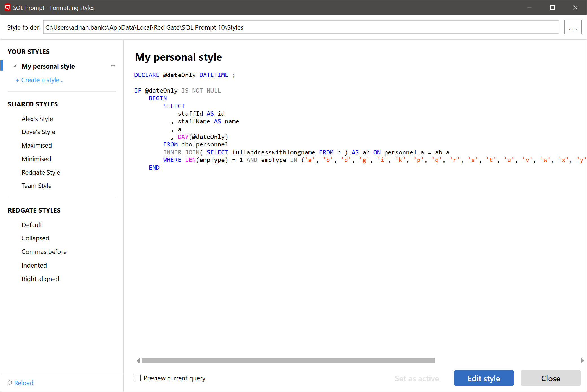Select Redgate Style from shared styles

point(41,172)
